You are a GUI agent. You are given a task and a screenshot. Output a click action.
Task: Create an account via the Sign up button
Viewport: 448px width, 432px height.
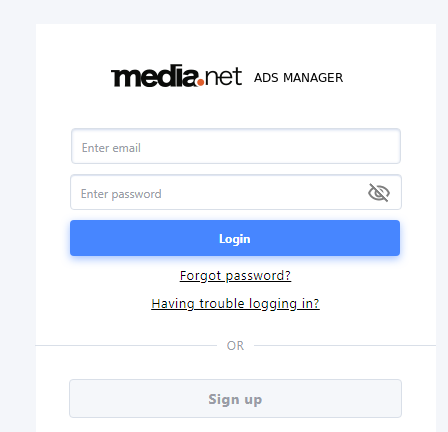click(x=235, y=398)
